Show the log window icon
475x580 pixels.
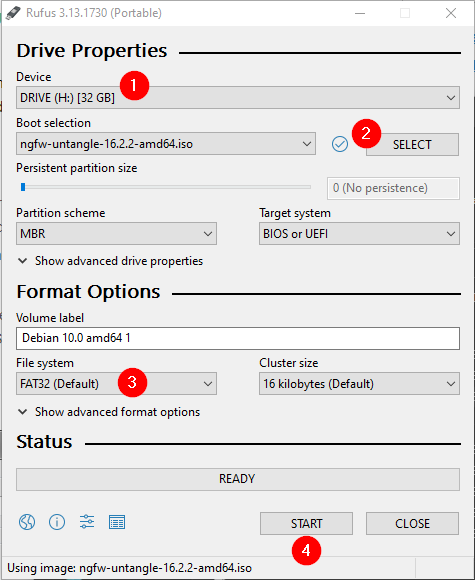[x=117, y=522]
